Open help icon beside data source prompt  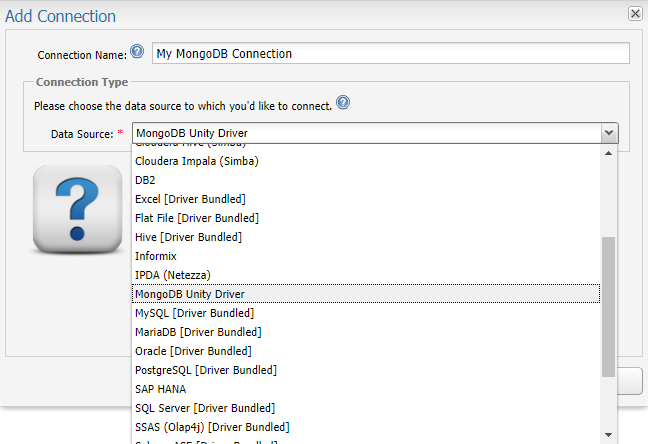(x=343, y=102)
